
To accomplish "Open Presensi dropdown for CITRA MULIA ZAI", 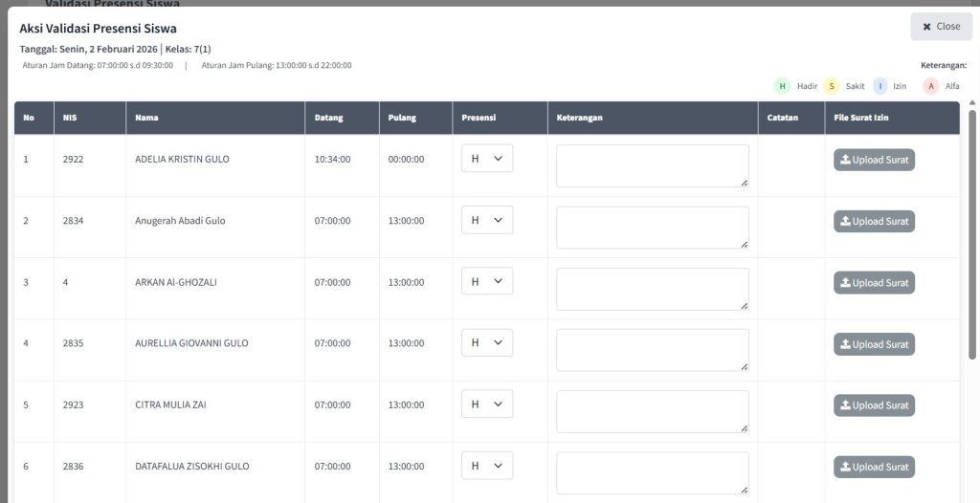I will (x=486, y=405).
